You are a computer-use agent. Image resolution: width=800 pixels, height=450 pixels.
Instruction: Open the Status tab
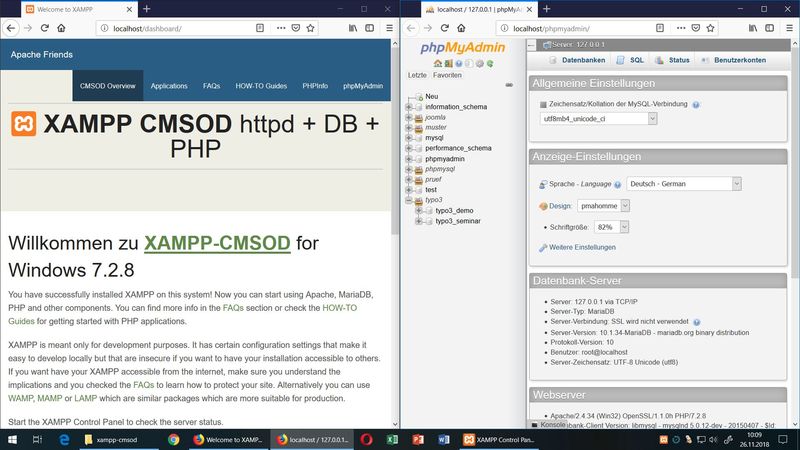(672, 60)
